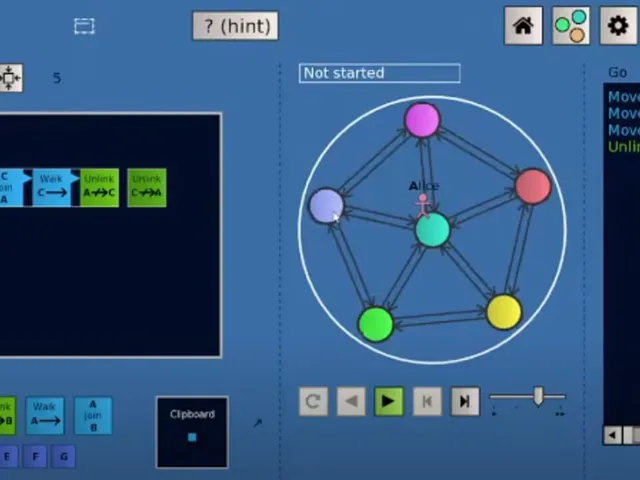This screenshot has height=480, width=640.
Task: Click the Alice stick figure
Action: [423, 206]
